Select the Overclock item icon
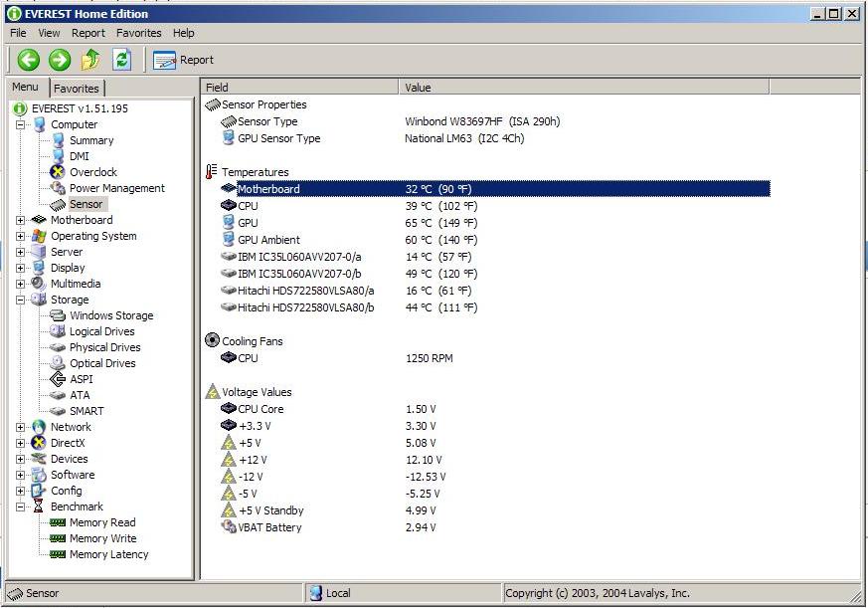The width and height of the screenshot is (868, 608). (x=58, y=172)
